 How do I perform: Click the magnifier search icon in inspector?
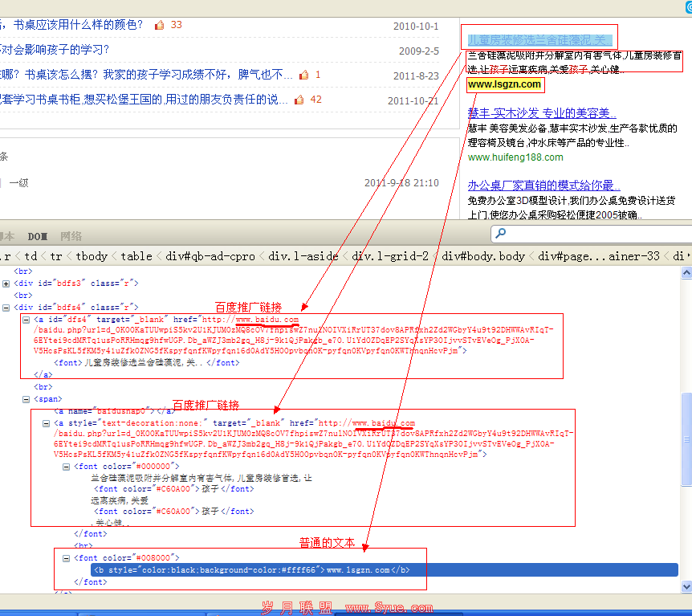(x=500, y=232)
